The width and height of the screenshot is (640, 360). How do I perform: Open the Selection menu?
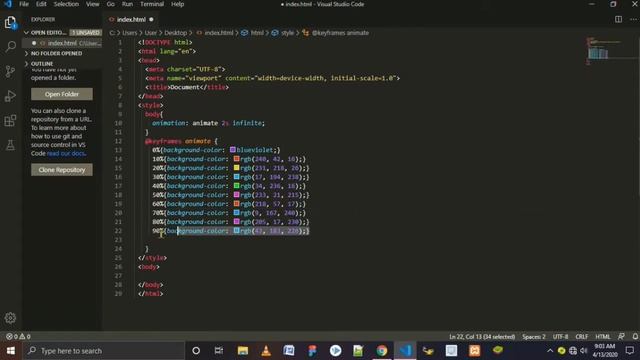66,4
